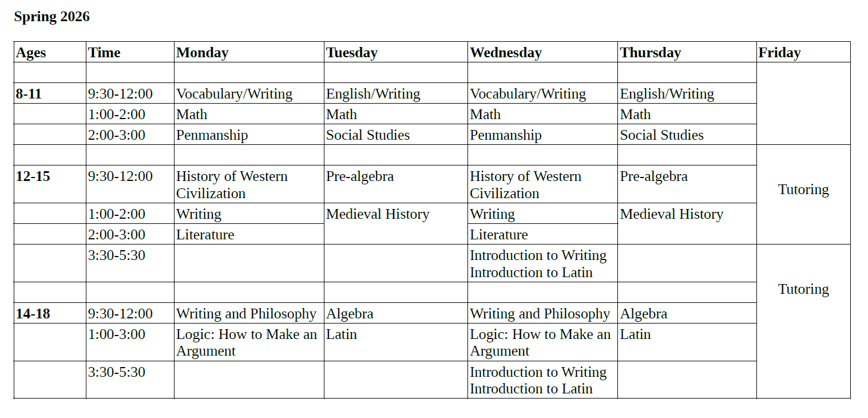The image size is (868, 418).
Task: Select Thursday's "English/Writing" cell
Action: (x=667, y=94)
